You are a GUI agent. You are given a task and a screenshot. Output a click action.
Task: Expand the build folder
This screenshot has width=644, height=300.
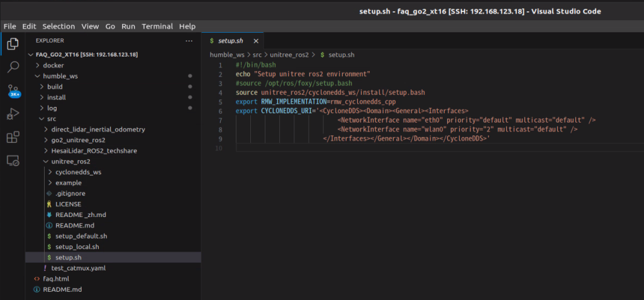pos(42,87)
